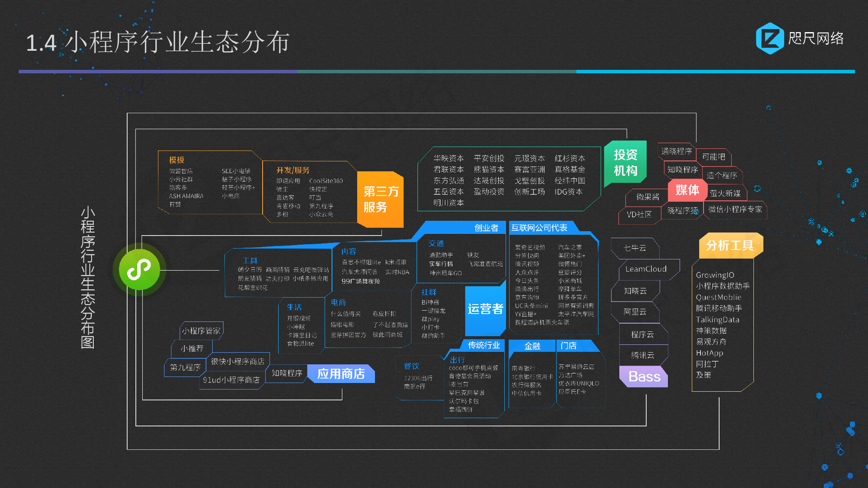Select 第九程序 box beside 很快小程序商店
Viewport: 868px width, 488px height.
185,367
